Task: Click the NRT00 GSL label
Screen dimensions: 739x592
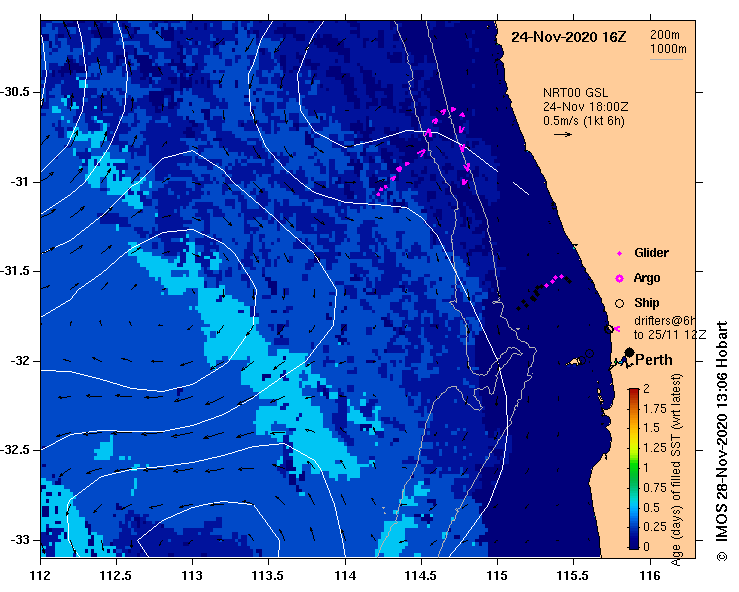Action: (x=575, y=92)
